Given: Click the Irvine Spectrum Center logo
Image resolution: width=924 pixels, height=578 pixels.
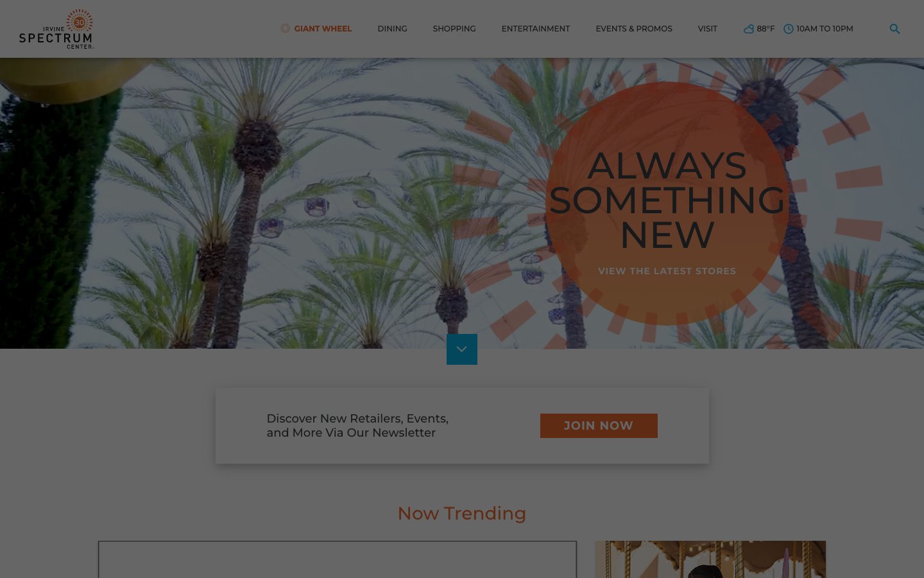Looking at the screenshot, I should (x=56, y=29).
